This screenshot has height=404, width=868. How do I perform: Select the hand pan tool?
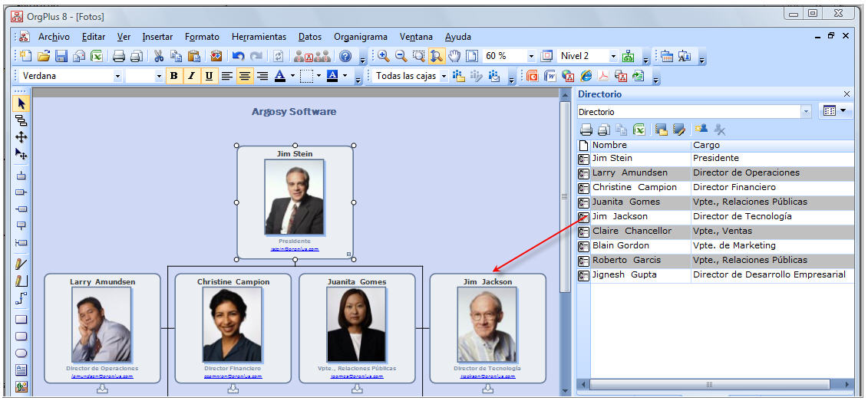click(x=454, y=56)
